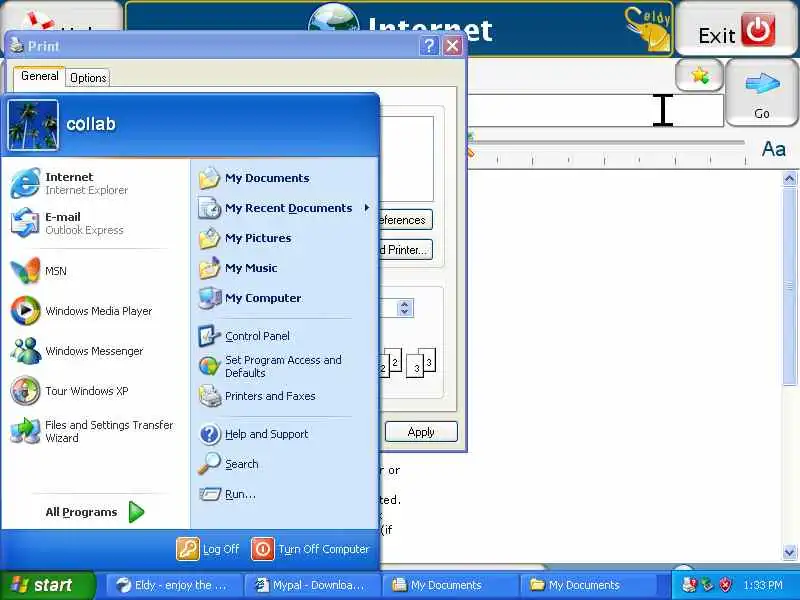Click the Eldy address input field
Screen dimensions: 800x600
coord(595,110)
